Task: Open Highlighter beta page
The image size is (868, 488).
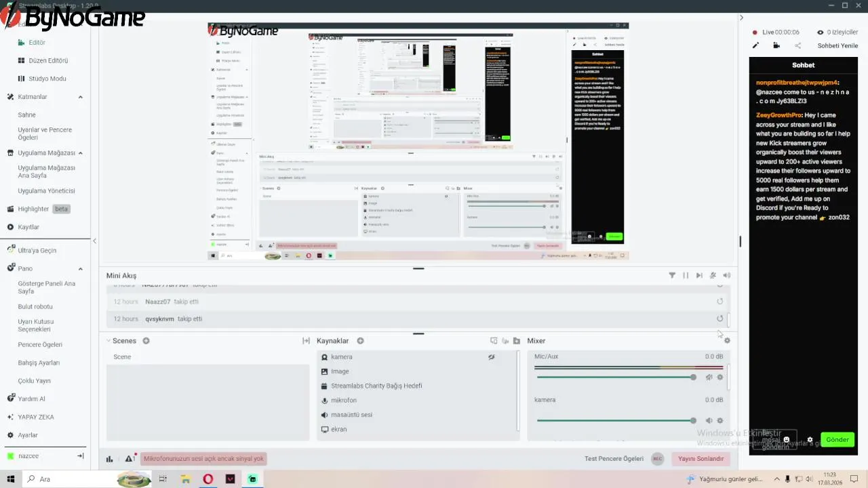Action: tap(39, 209)
